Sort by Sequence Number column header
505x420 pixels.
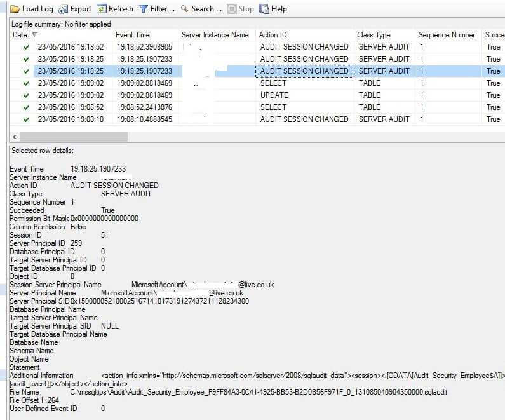(x=447, y=35)
